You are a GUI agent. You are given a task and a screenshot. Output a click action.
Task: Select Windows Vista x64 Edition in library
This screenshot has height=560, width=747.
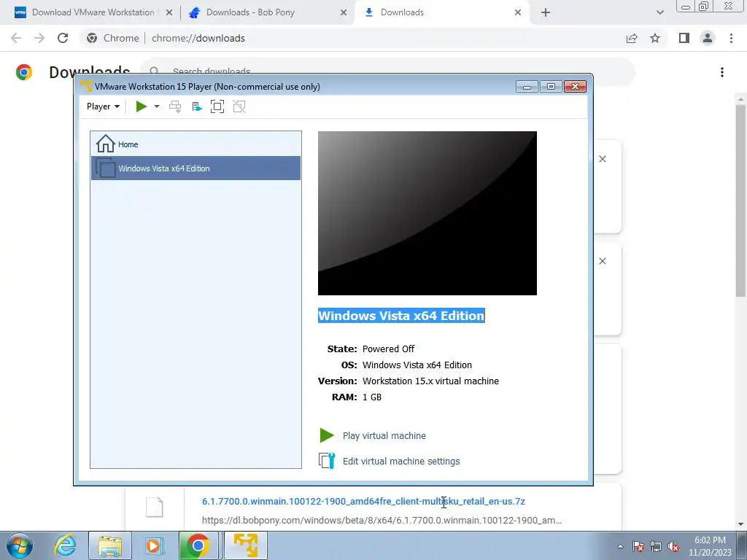196,168
